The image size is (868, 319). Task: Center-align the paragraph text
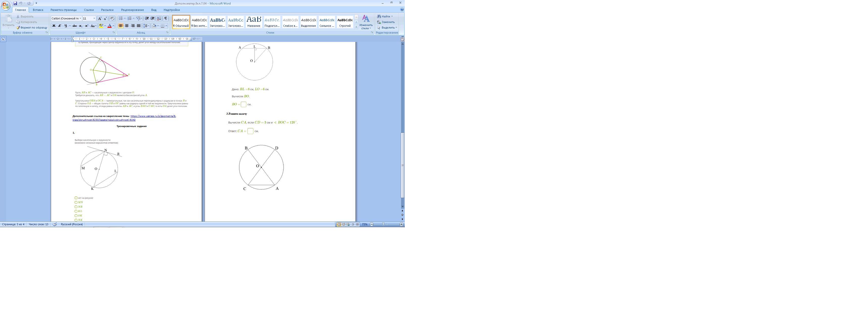pos(127,26)
